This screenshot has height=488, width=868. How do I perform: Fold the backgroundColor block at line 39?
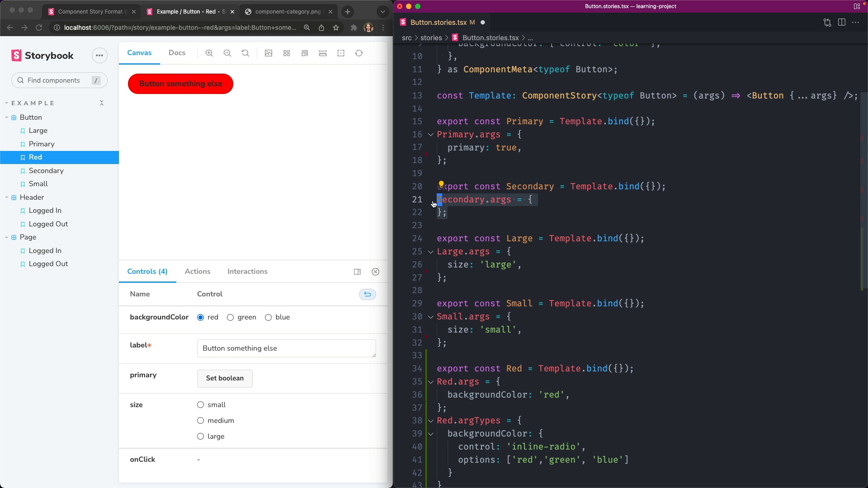[431, 434]
